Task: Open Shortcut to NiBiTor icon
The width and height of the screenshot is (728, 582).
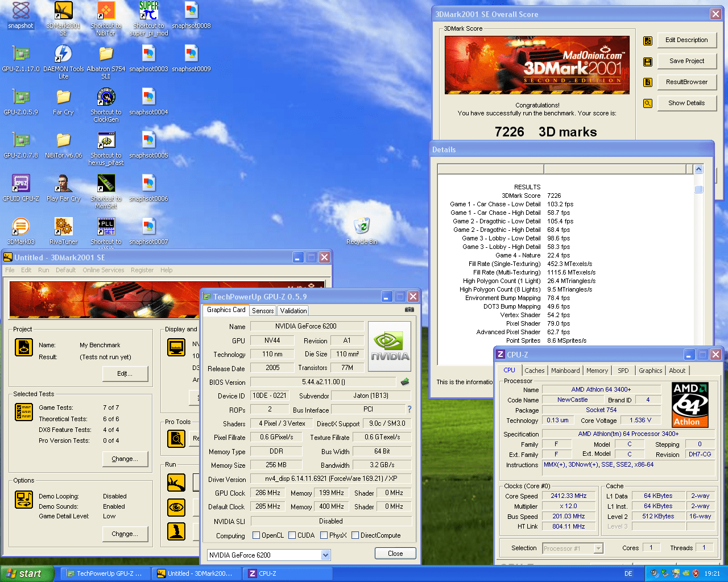Action: [x=106, y=19]
